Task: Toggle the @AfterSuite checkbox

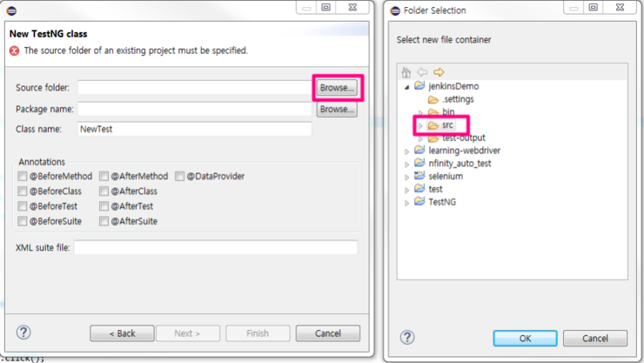Action: tap(104, 221)
